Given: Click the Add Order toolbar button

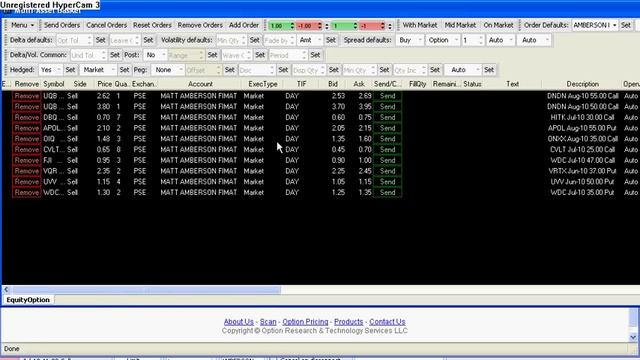Looking at the screenshot, I should (x=244, y=25).
